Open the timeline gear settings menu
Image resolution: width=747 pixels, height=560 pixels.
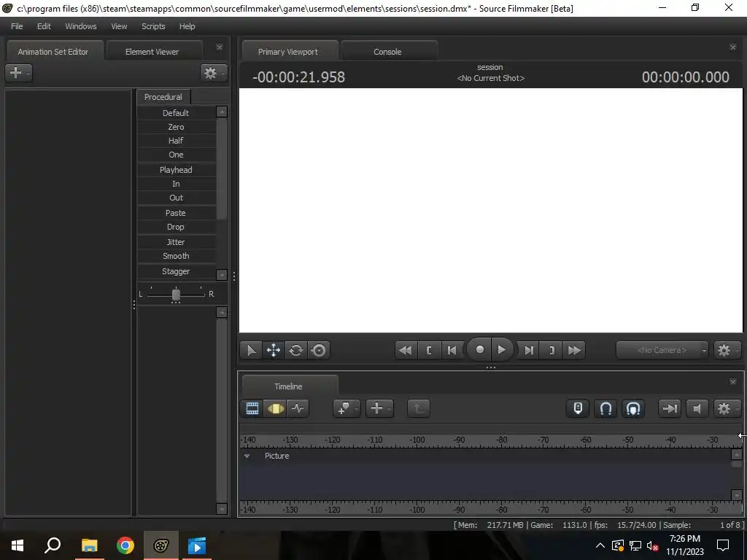(727, 408)
